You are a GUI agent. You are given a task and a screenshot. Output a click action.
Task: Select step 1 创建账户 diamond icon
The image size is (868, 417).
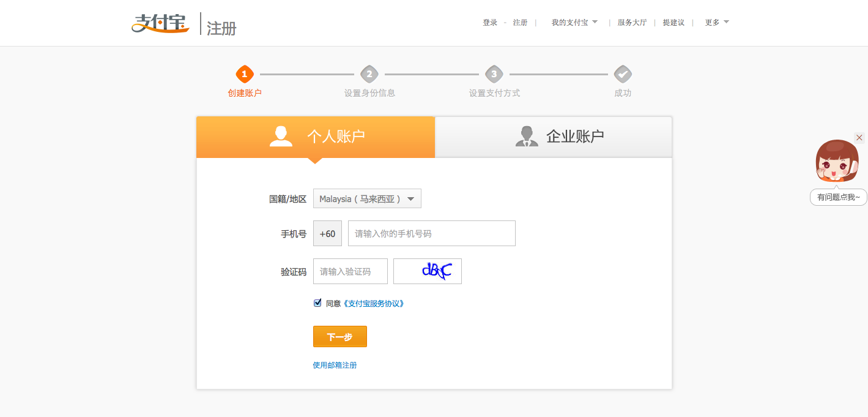tap(245, 75)
